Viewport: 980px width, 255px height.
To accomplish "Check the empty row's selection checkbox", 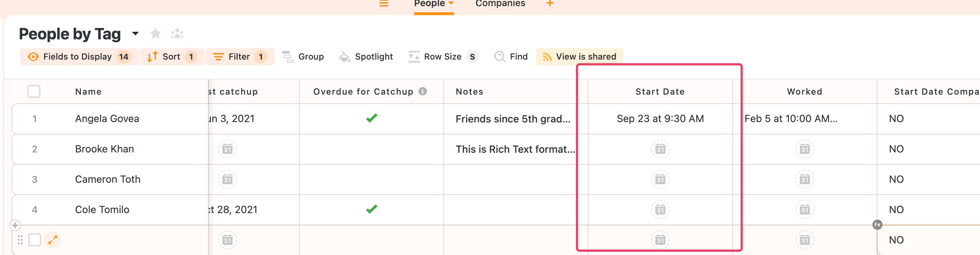I will point(35,240).
